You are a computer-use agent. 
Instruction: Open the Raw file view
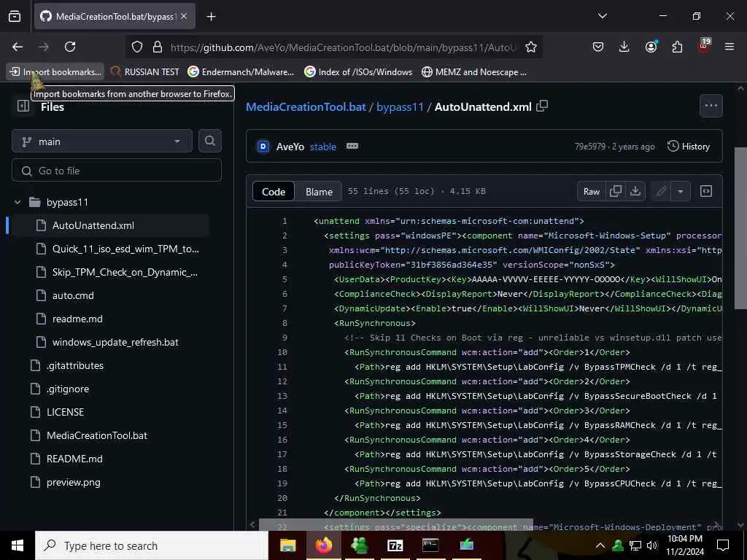click(x=591, y=192)
